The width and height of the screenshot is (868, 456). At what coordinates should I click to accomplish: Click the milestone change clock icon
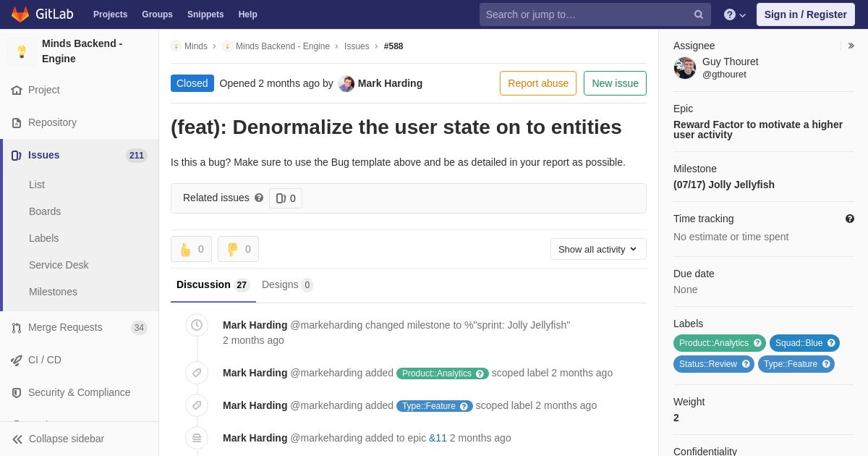197,325
